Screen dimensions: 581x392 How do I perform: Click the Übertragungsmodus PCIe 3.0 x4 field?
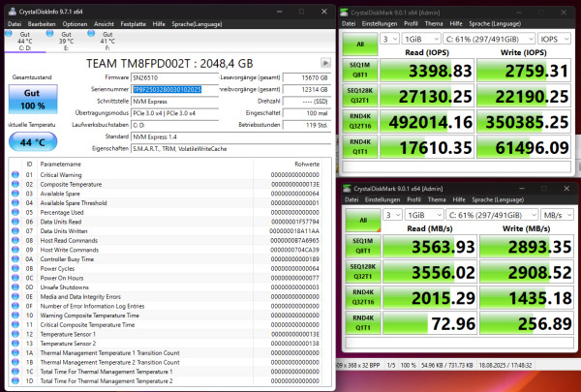pos(175,113)
